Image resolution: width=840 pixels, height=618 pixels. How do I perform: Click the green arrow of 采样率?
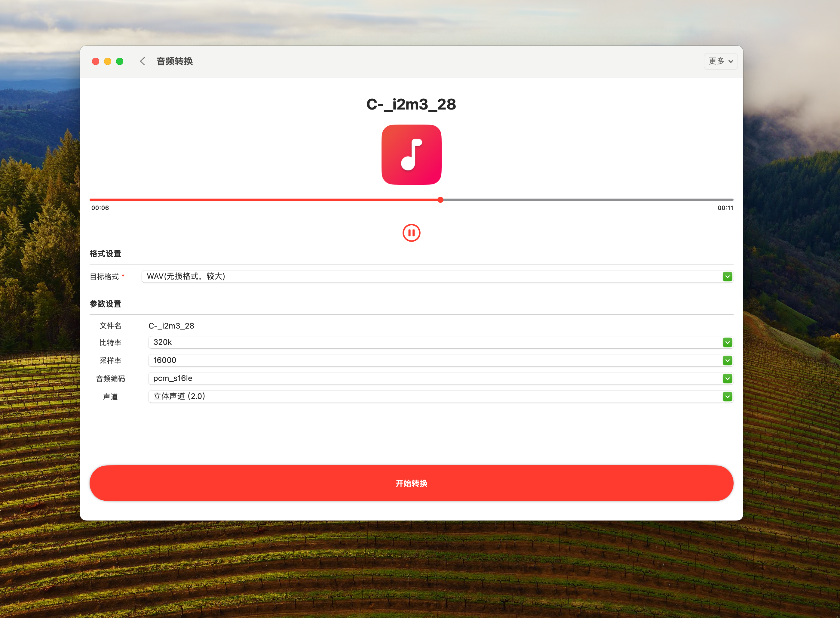pyautogui.click(x=727, y=360)
